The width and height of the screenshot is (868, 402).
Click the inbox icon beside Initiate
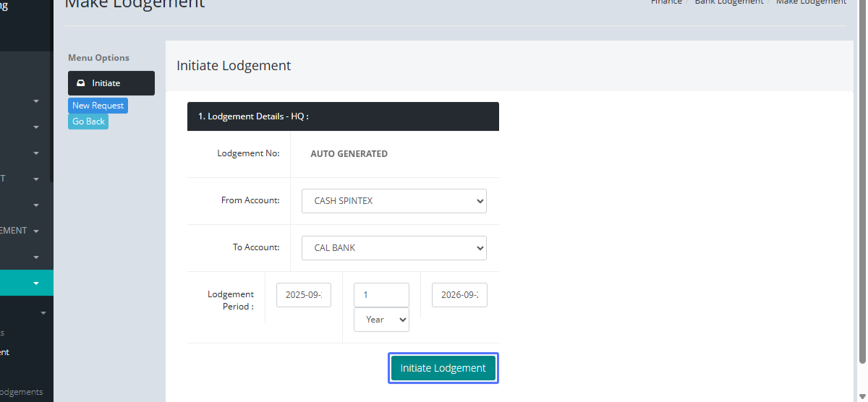[80, 83]
